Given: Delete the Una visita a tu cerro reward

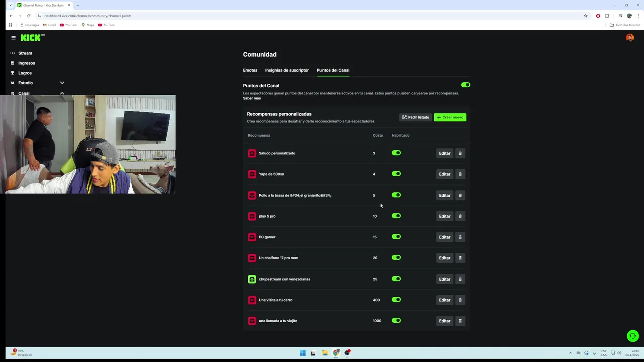Looking at the screenshot, I should pos(460,300).
